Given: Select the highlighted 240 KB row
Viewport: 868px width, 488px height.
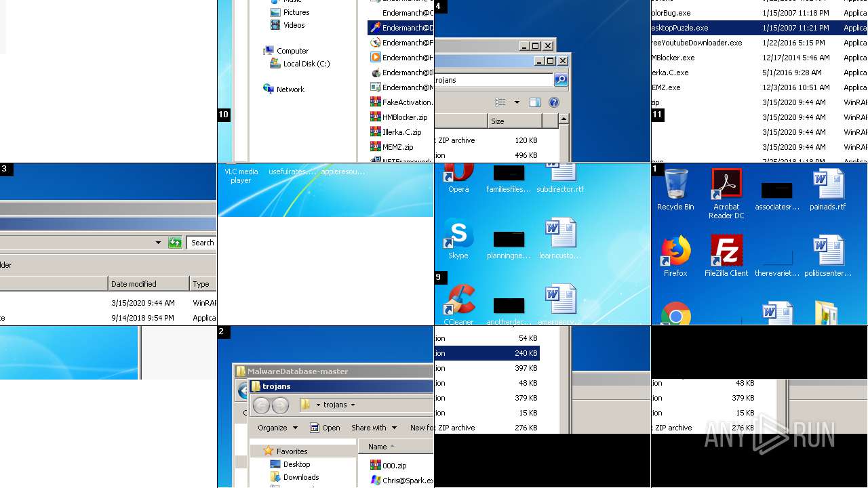Looking at the screenshot, I should [x=487, y=353].
